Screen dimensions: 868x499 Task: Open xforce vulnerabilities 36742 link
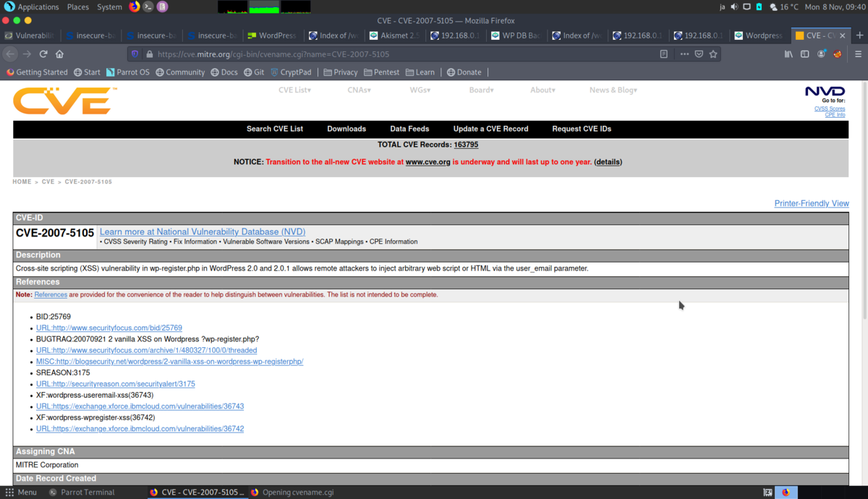pos(140,429)
